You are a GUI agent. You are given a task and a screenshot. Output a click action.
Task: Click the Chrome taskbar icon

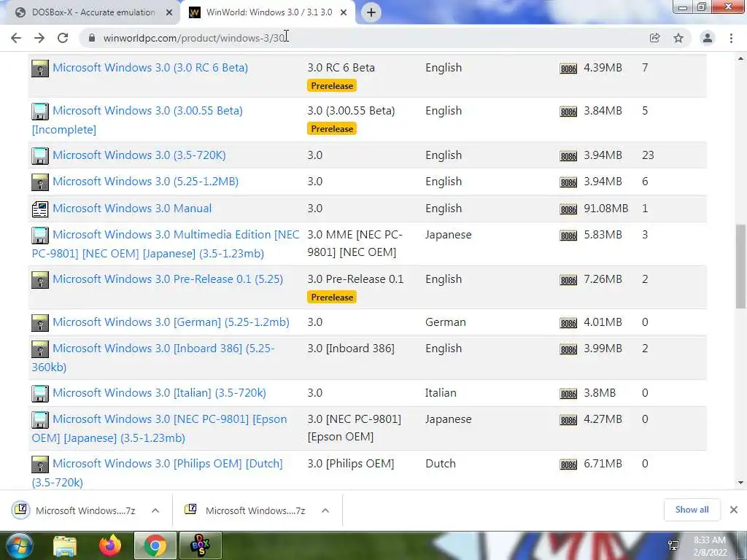tap(155, 545)
